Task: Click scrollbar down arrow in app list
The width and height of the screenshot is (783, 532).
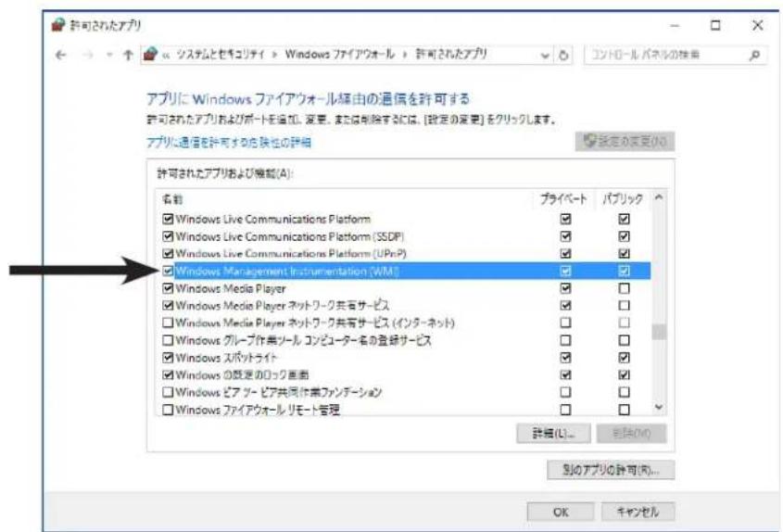Action: tap(659, 407)
